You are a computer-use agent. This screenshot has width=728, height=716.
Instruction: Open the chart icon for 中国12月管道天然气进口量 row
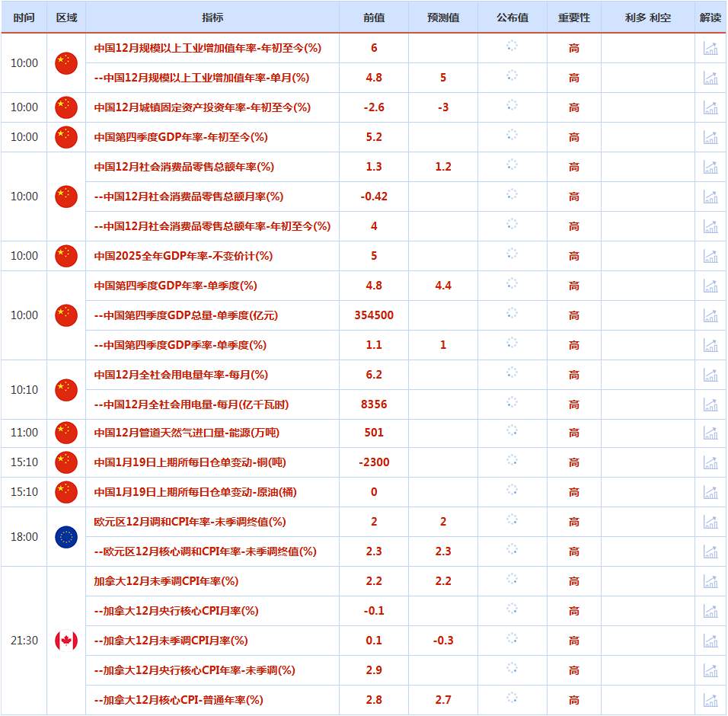(x=711, y=433)
